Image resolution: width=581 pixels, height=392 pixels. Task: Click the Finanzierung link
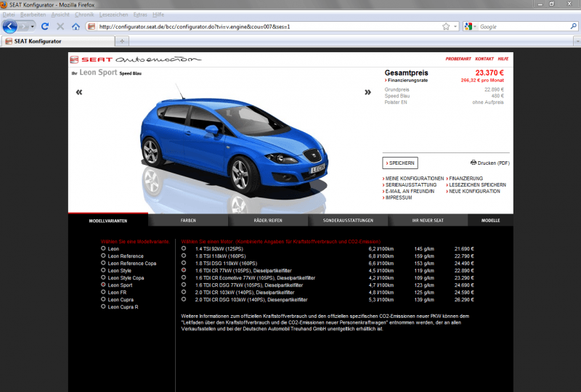[x=465, y=179]
